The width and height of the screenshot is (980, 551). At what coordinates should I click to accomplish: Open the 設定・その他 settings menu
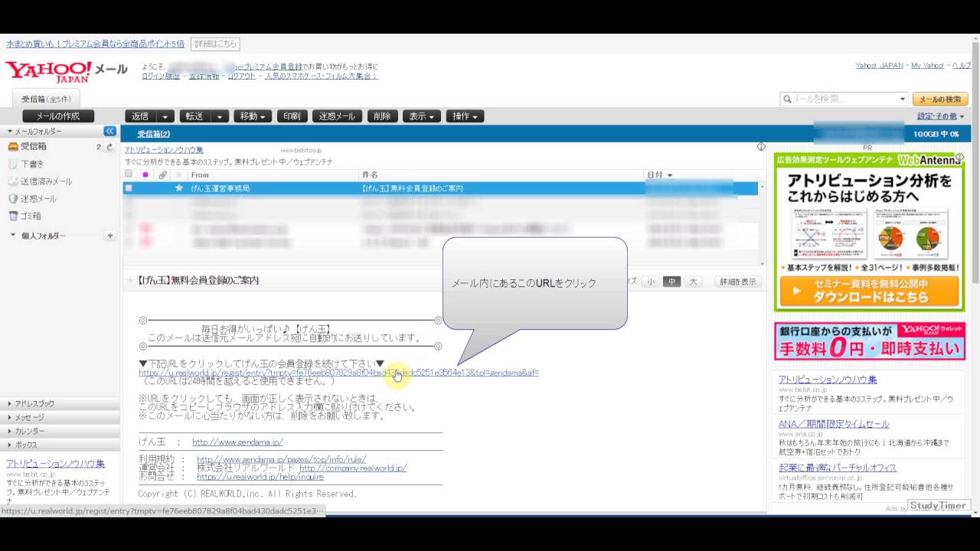coord(941,116)
